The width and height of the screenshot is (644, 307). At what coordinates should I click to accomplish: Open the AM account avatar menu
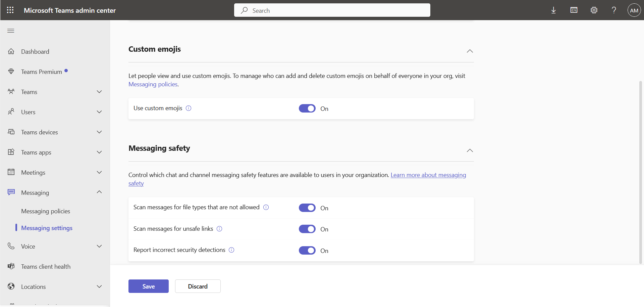click(x=634, y=10)
